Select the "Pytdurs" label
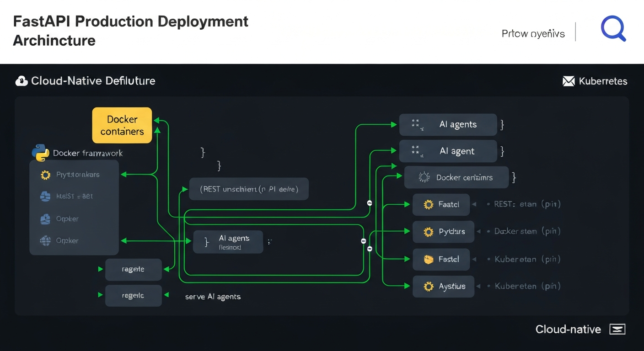Viewport: 644px width, 351px height. 452,231
